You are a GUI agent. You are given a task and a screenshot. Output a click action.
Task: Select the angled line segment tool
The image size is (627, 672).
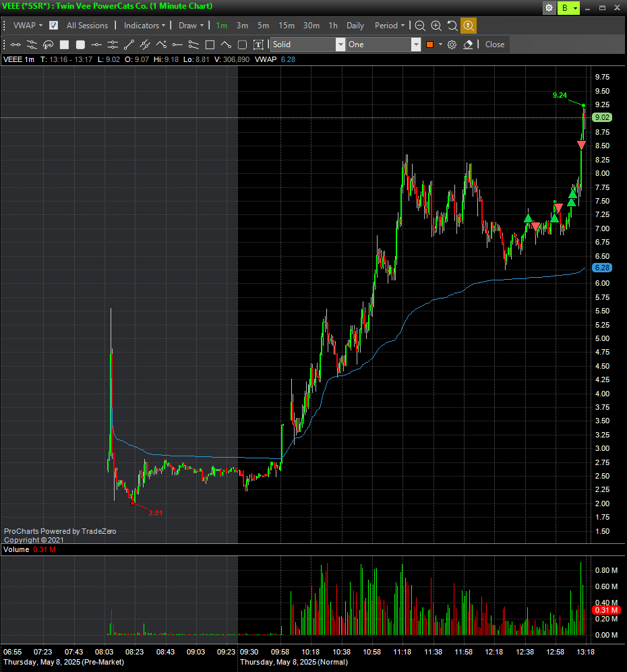pos(226,44)
